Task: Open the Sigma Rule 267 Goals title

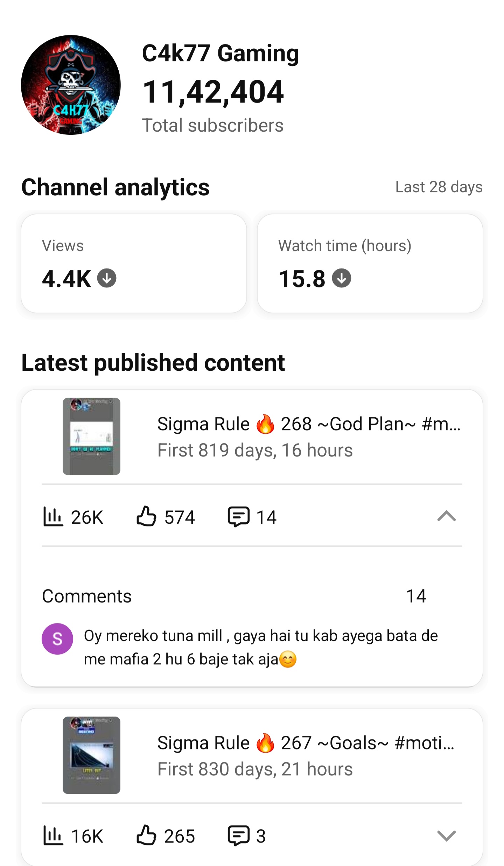Action: point(306,743)
